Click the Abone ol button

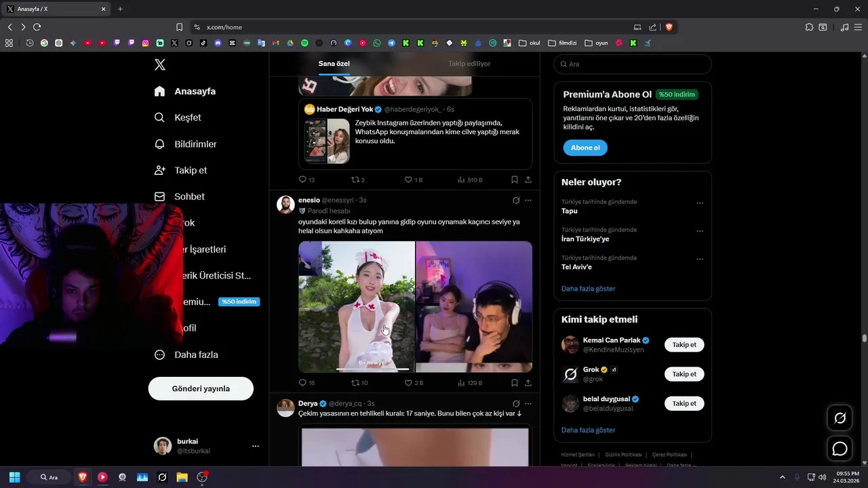click(585, 148)
